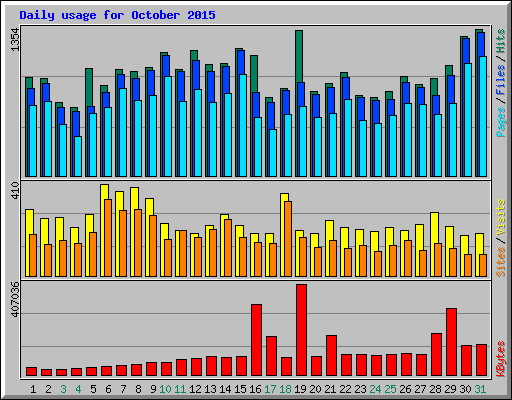Select day 20 on the x-axis

[x=315, y=389]
